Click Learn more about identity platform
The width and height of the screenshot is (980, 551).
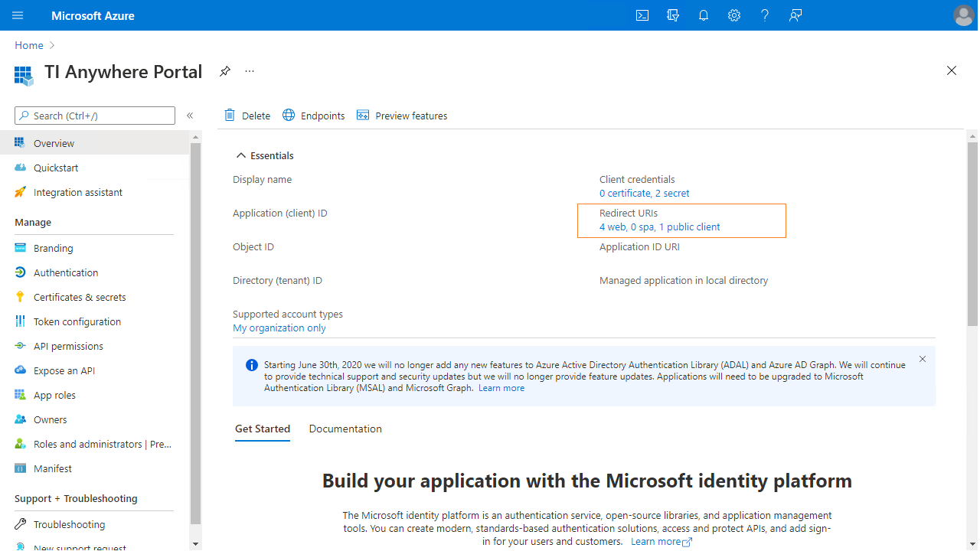pos(661,541)
